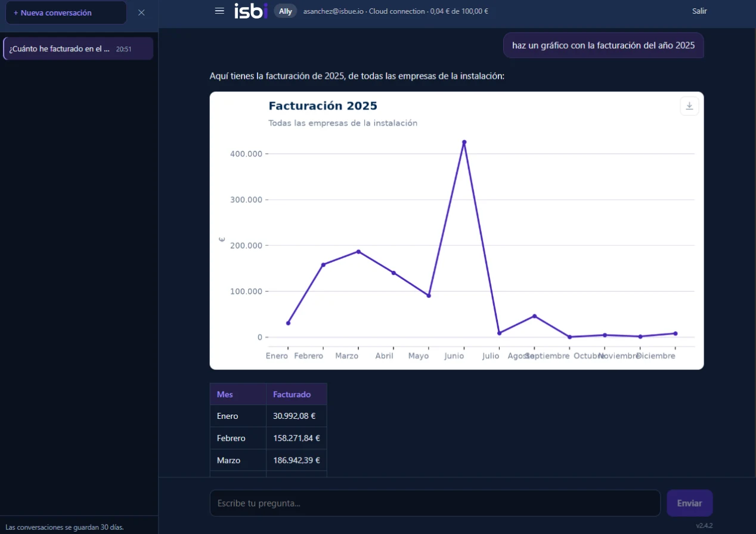
Task: Click the Mes column header
Action: pos(238,394)
